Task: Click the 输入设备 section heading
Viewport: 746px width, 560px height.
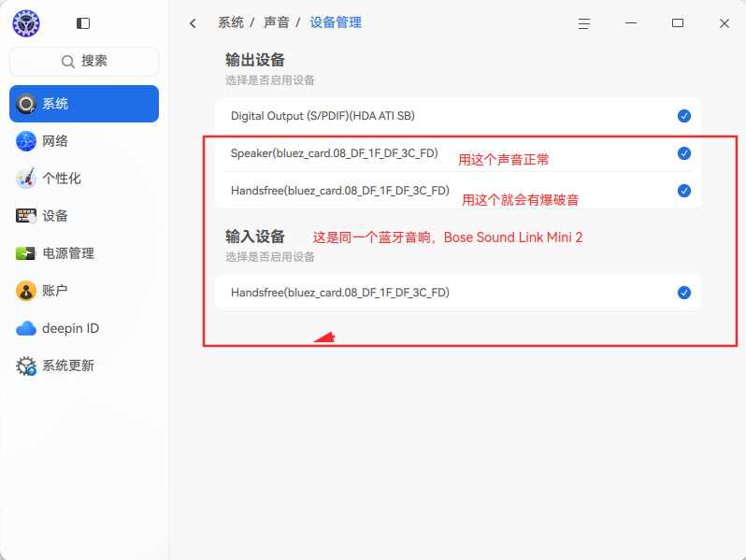Action: click(255, 237)
